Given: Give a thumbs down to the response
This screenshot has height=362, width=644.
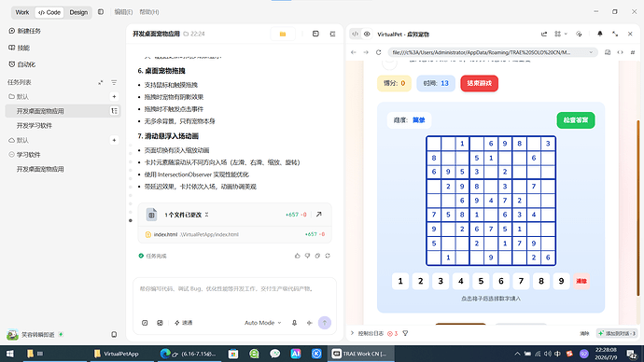Looking at the screenshot, I should tap(307, 256).
